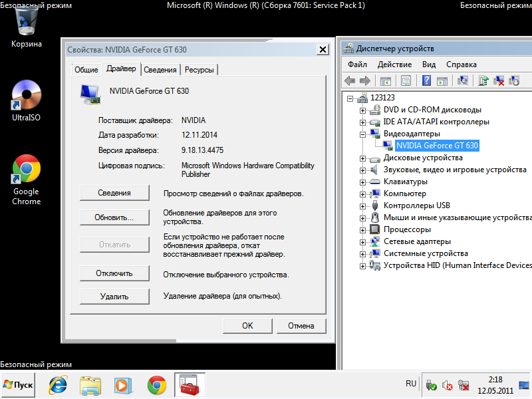Viewport: 532px width, 399px height.
Task: Open the Действие menu
Action: coord(394,65)
